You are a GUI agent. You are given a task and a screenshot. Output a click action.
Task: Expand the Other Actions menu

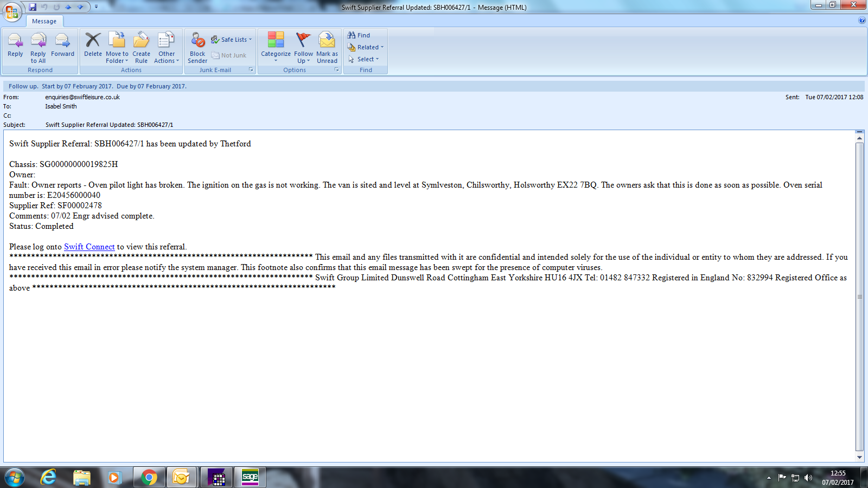click(x=167, y=48)
